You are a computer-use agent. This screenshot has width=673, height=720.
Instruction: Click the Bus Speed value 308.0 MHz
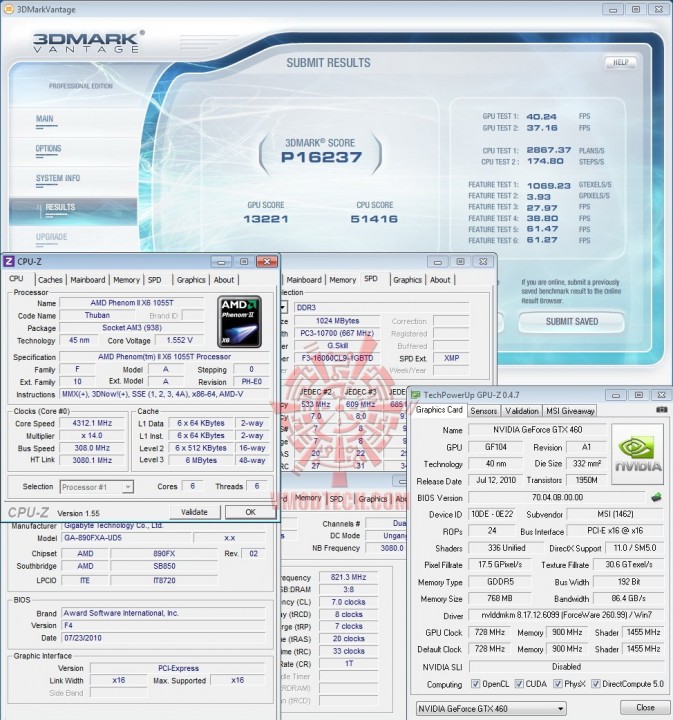click(x=92, y=448)
